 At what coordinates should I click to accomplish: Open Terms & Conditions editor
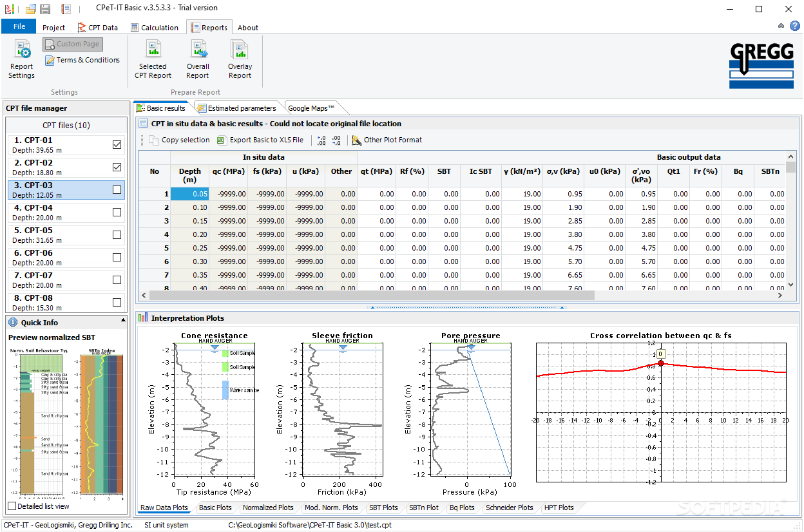[82, 60]
